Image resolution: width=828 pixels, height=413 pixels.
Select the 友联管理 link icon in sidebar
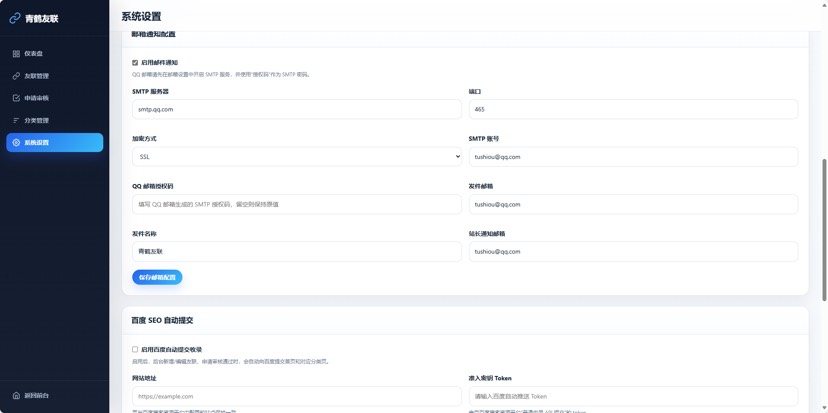pos(16,76)
